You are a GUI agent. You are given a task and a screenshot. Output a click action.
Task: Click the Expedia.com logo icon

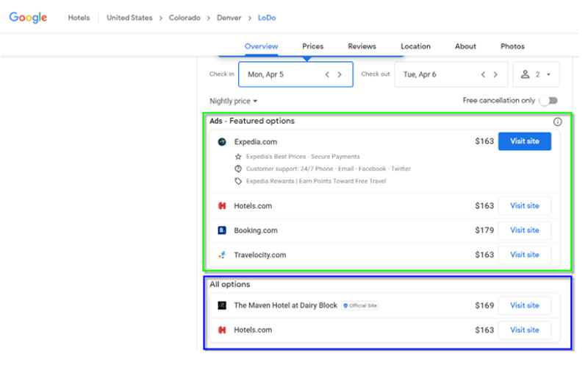(222, 141)
